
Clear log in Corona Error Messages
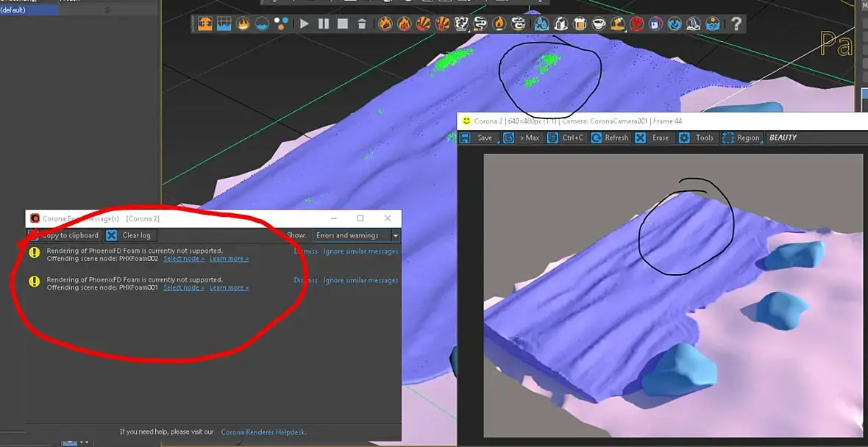click(x=131, y=236)
